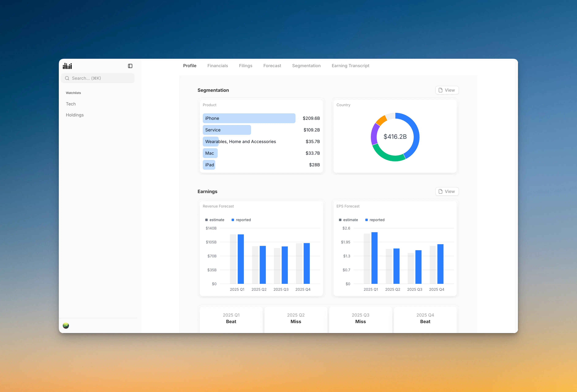Click the $35.7B value
577x392 pixels.
click(313, 142)
